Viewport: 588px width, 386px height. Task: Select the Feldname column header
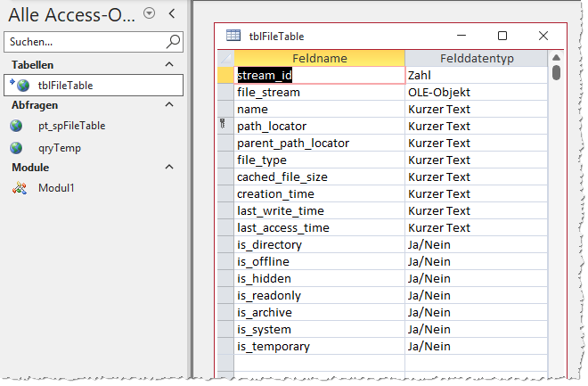319,58
